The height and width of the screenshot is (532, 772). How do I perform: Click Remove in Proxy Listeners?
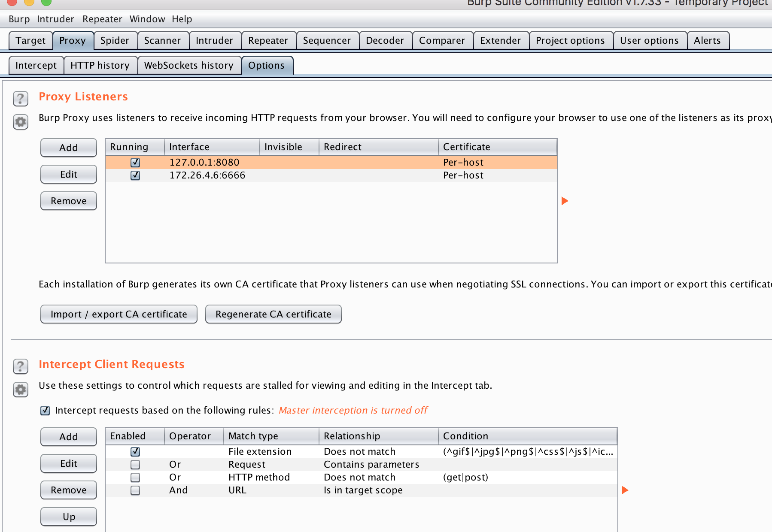click(x=69, y=201)
